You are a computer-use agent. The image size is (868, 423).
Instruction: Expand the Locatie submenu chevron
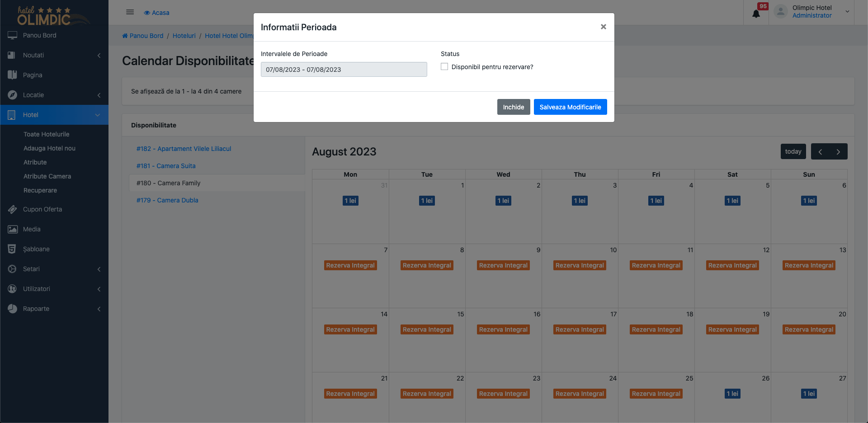(x=99, y=95)
